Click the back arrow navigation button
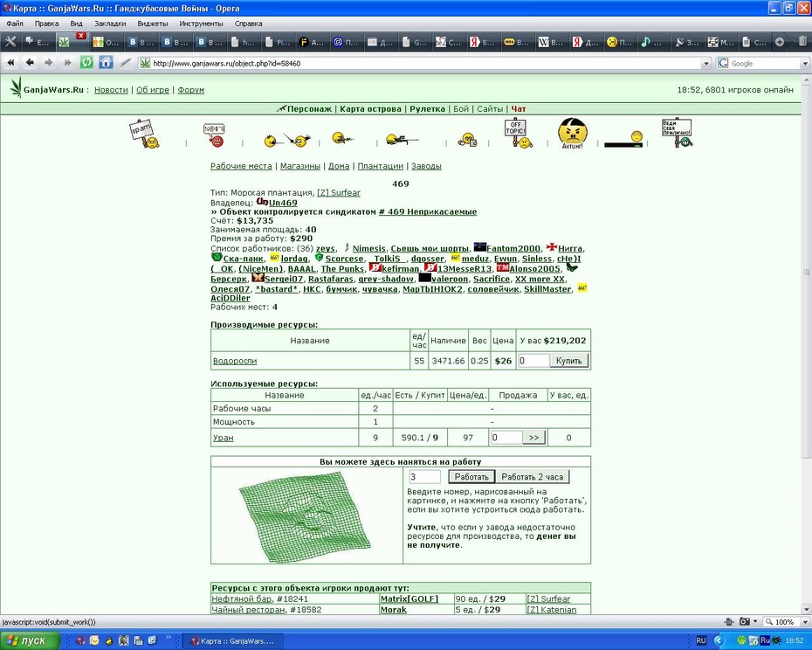812x650 pixels. [x=30, y=63]
